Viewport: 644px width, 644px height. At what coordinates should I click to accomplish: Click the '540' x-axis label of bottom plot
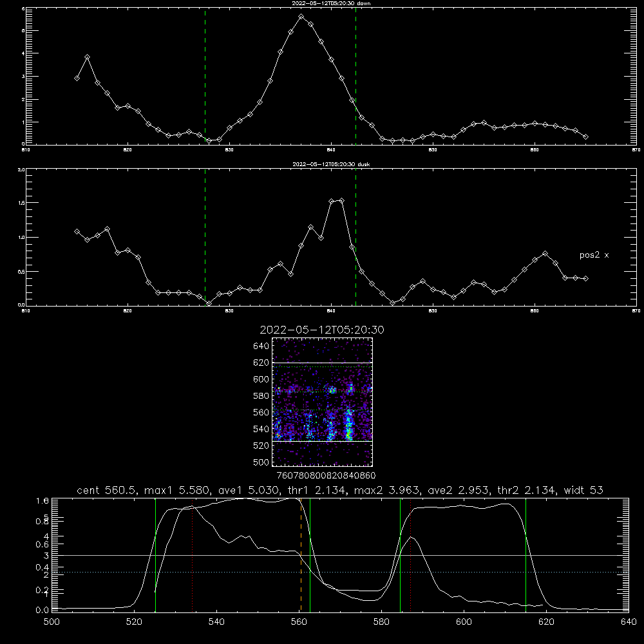tap(216, 622)
